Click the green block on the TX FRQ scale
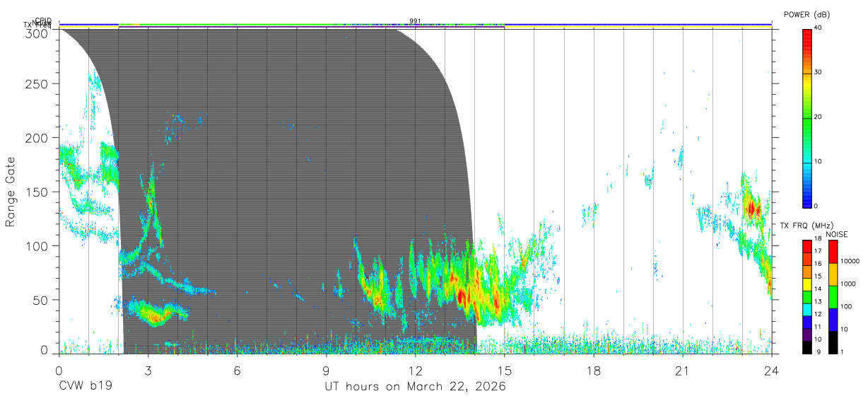868x401 pixels. 807,297
